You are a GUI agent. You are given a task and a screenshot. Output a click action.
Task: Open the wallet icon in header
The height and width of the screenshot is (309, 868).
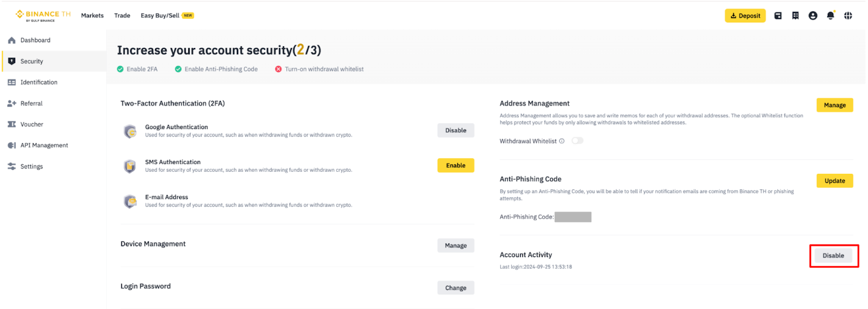coord(777,16)
